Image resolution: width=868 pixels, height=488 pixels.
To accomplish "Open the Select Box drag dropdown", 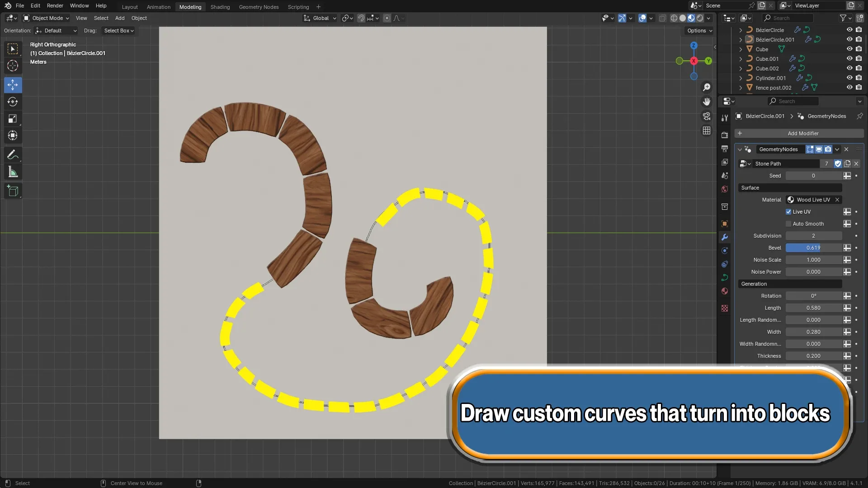I will [x=118, y=30].
